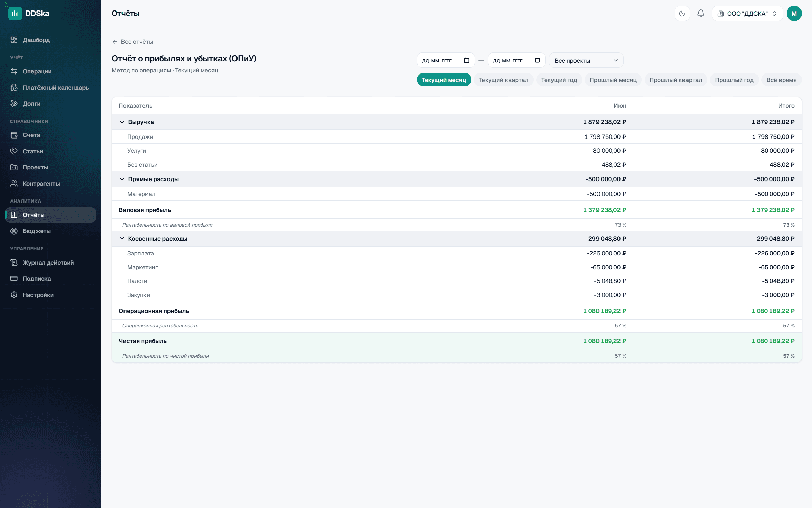Viewport: 812px width, 508px height.
Task: Click the Бюджеты target icon
Action: [14, 231]
